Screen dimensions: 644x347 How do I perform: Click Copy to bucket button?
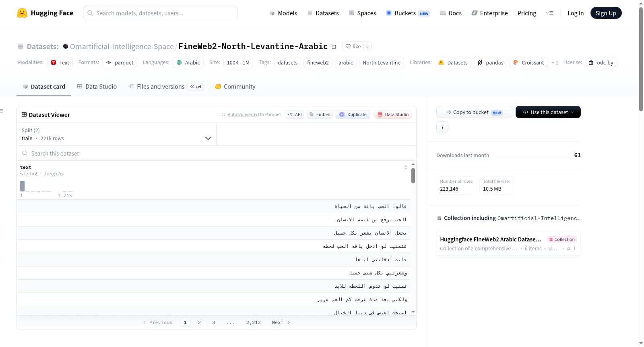(474, 112)
